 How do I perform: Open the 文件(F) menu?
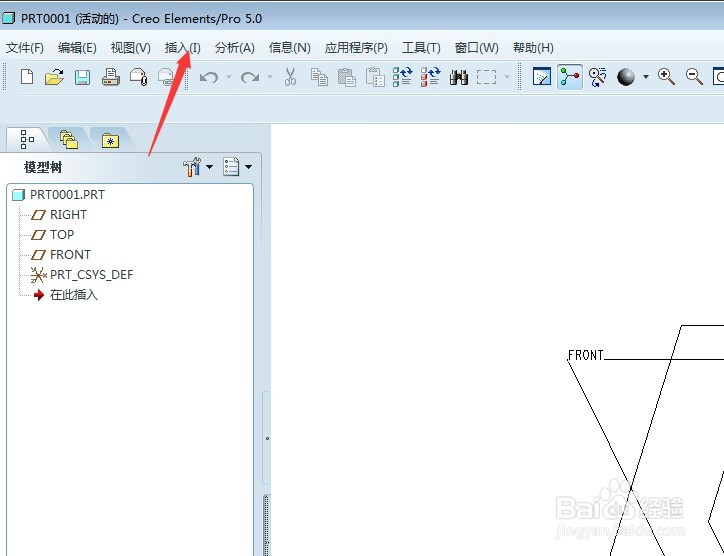[x=24, y=48]
